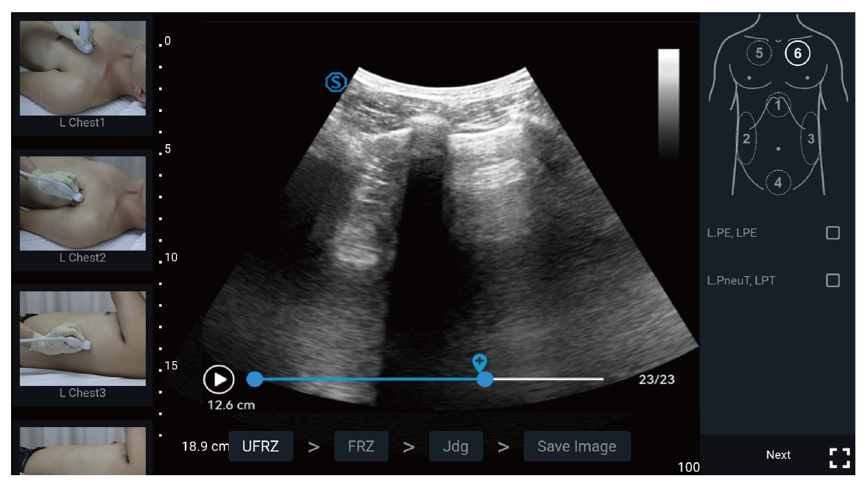Select body zone 3 on torso diagram
This screenshot has height=495, width=868.
pyautogui.click(x=810, y=138)
